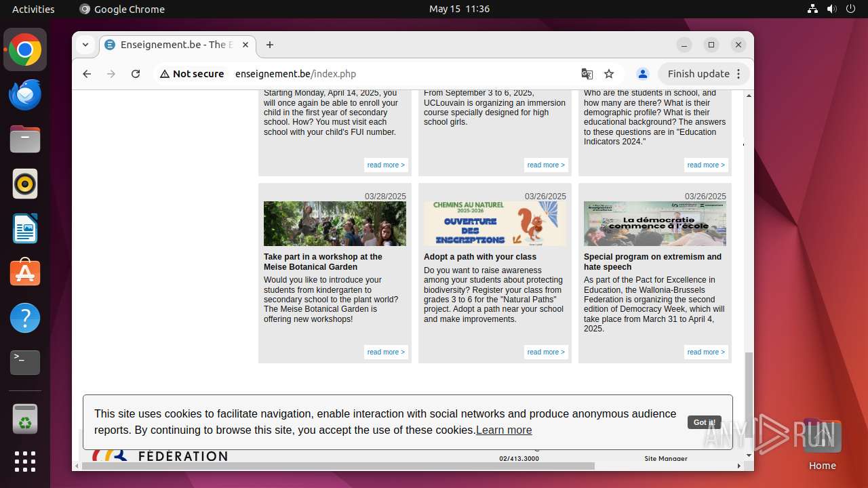
Task: Bookmark this tab with the star
Action: 609,74
